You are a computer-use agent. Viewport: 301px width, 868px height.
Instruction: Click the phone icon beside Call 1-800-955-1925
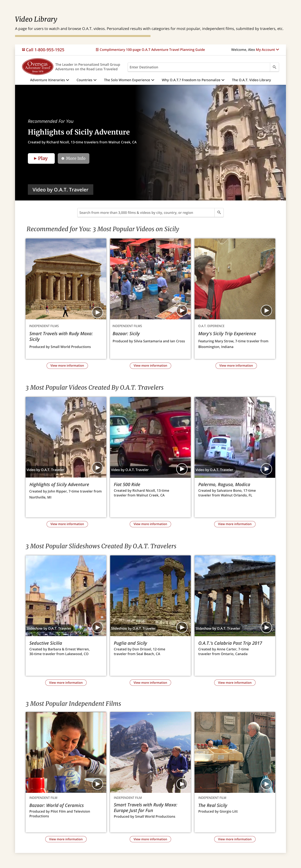coord(24,50)
